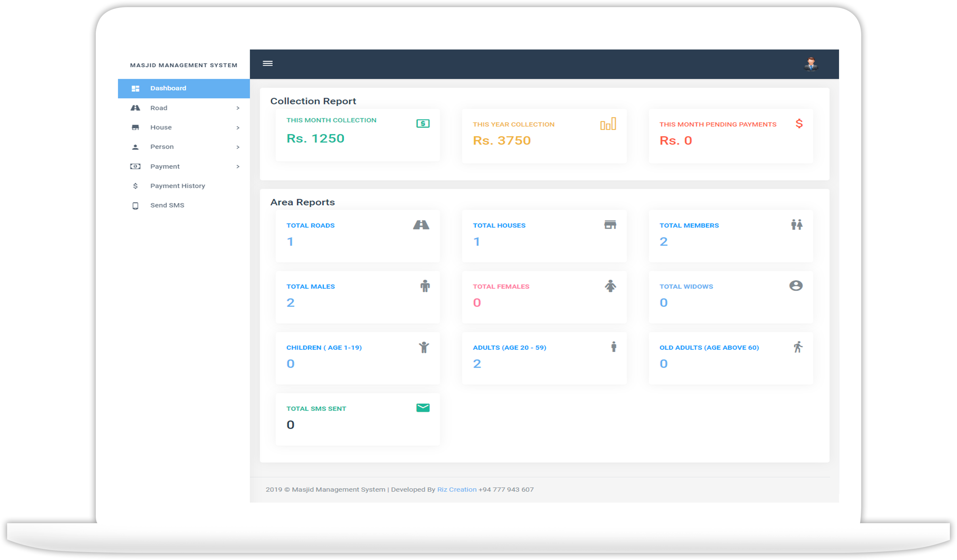Click the bar chart icon for year collection
957x560 pixels.
coord(608,124)
